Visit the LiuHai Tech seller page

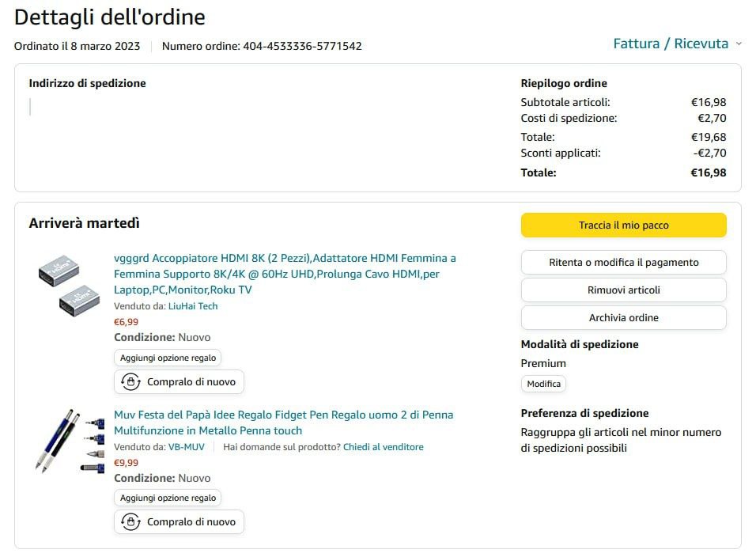[193, 306]
